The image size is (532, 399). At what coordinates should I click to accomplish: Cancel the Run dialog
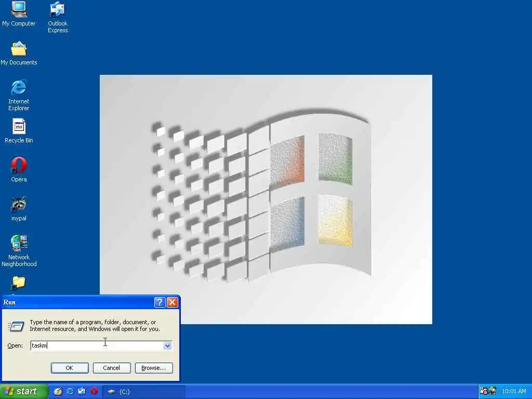pos(112,368)
